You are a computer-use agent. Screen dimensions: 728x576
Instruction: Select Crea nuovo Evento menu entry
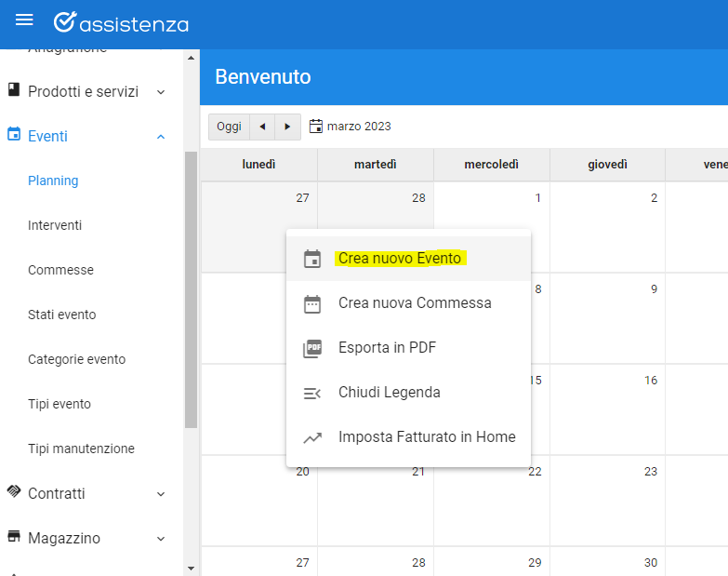(400, 259)
